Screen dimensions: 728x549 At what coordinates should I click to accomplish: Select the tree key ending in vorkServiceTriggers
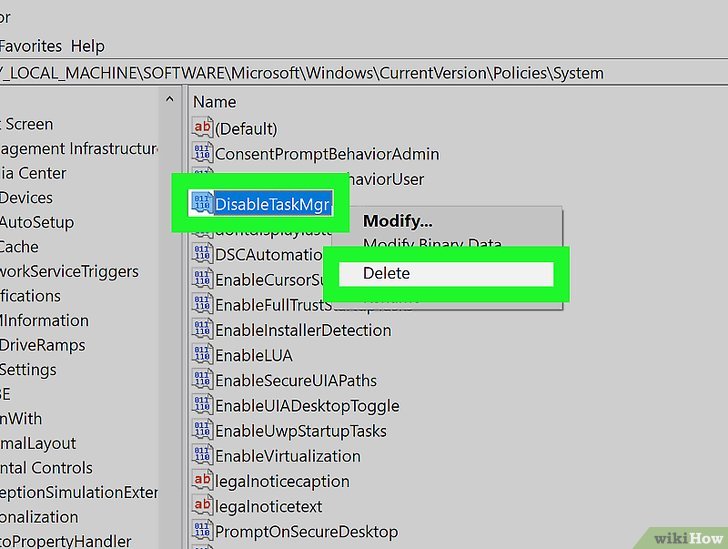[69, 271]
